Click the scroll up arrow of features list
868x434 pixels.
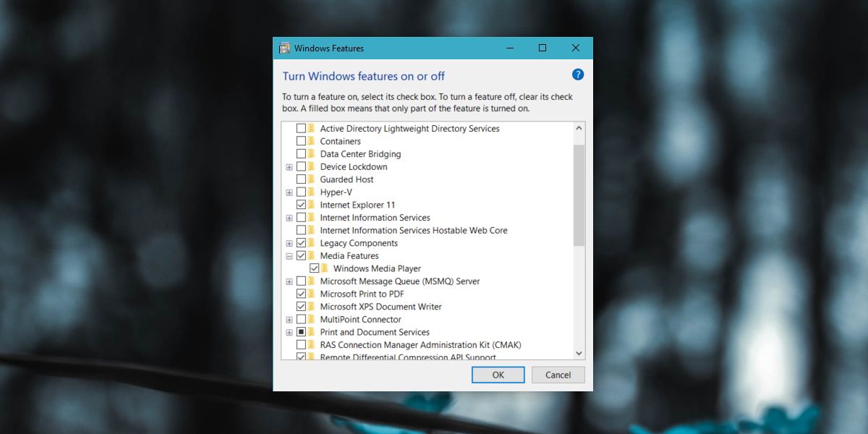click(579, 129)
